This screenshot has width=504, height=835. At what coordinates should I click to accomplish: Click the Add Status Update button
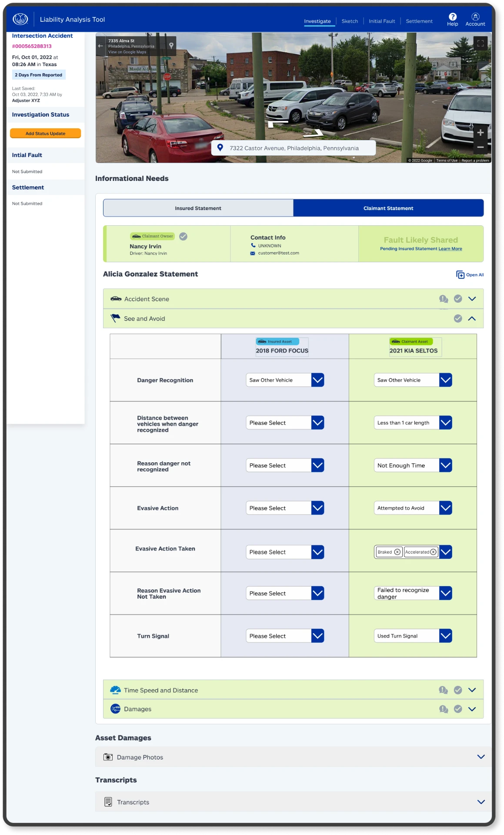tap(45, 134)
